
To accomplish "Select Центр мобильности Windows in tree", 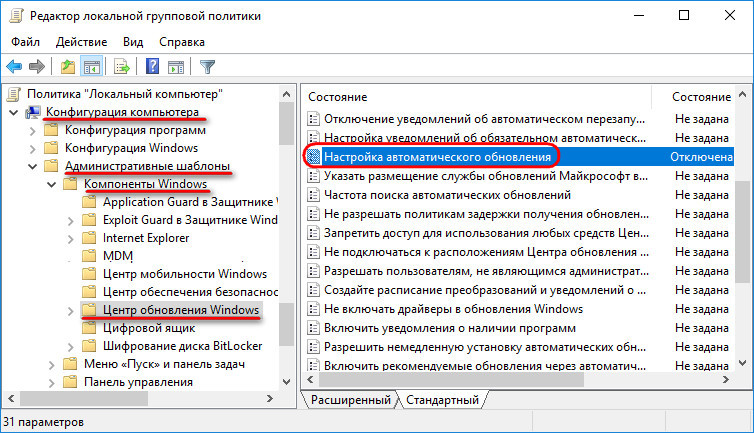I will (185, 274).
